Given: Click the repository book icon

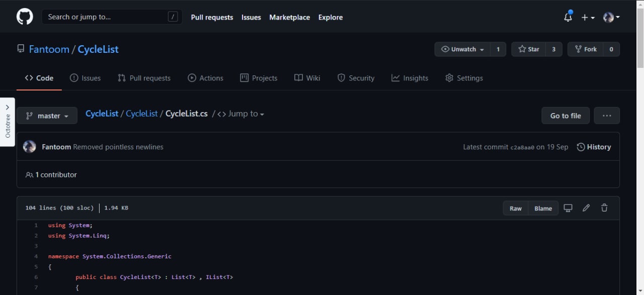Looking at the screenshot, I should click(x=21, y=49).
